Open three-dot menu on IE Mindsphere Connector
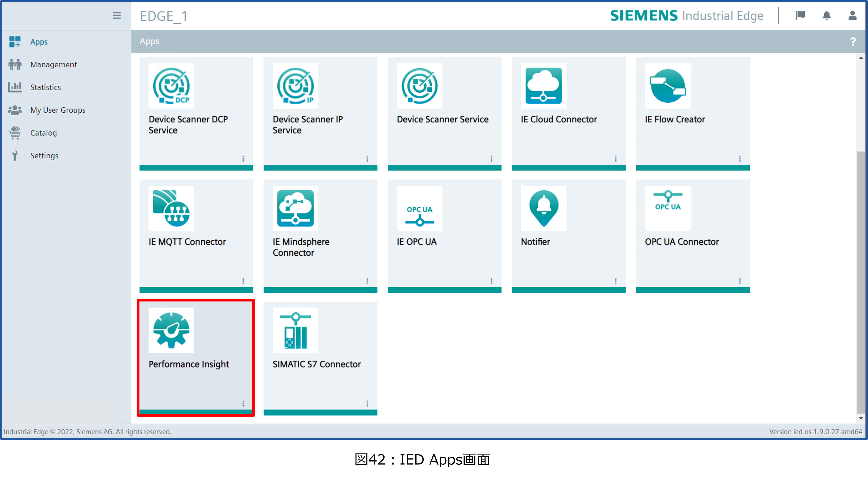This screenshot has height=478, width=868. pyautogui.click(x=367, y=281)
